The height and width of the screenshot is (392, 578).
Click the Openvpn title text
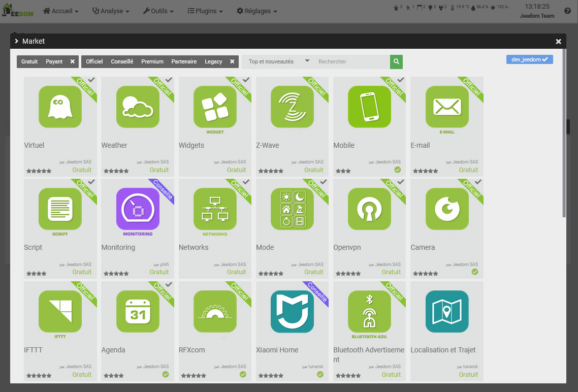point(347,248)
